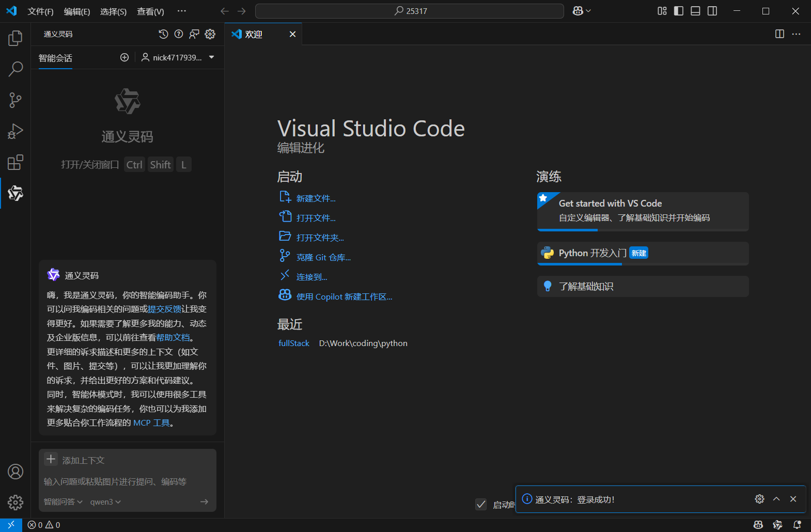This screenshot has width=811, height=532.
Task: Select the Tongyi Lingma activity bar icon
Action: [x=15, y=193]
